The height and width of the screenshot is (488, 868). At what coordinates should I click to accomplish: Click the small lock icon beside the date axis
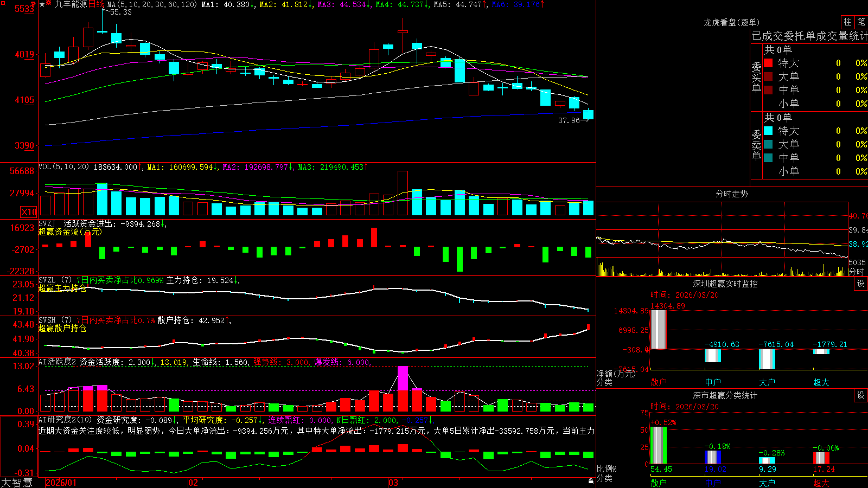point(591,481)
